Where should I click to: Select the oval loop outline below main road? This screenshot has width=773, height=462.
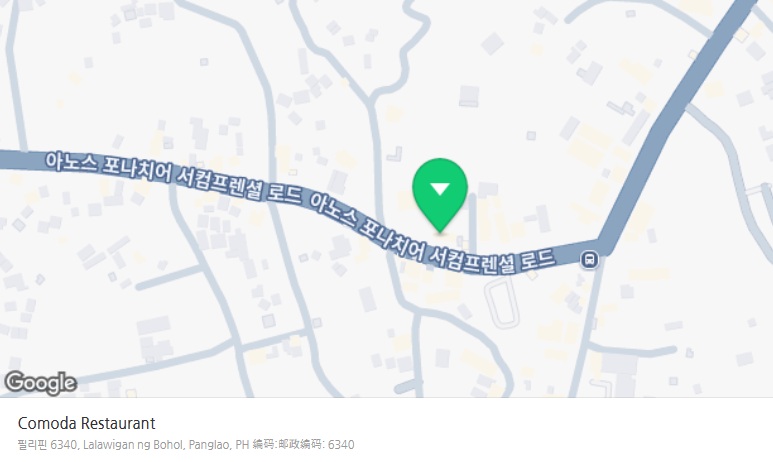pyautogui.click(x=502, y=302)
